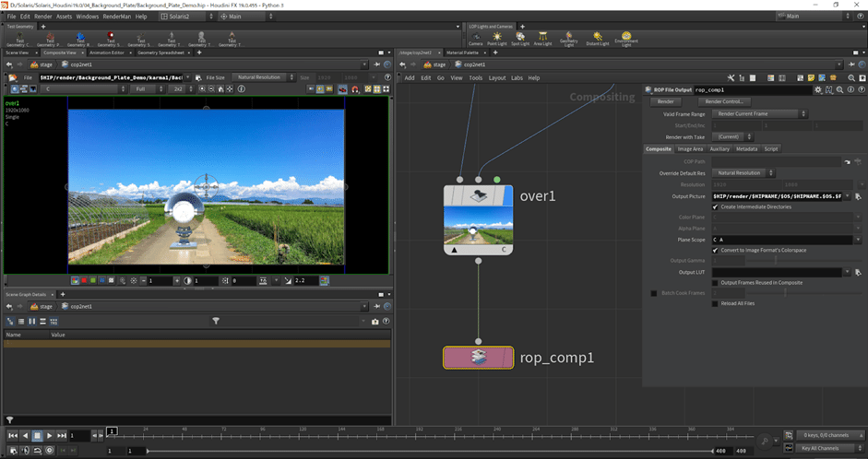
Task: Click the stage path breadcrumb in network editor
Action: (434, 65)
